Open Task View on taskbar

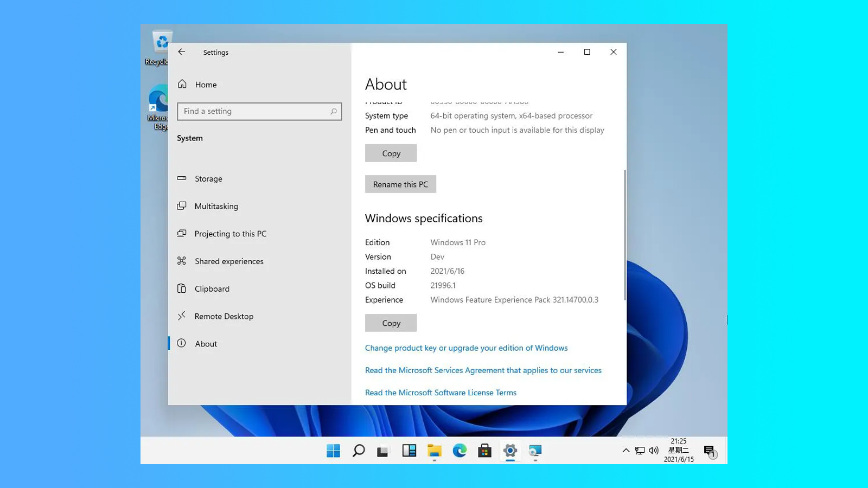click(384, 451)
